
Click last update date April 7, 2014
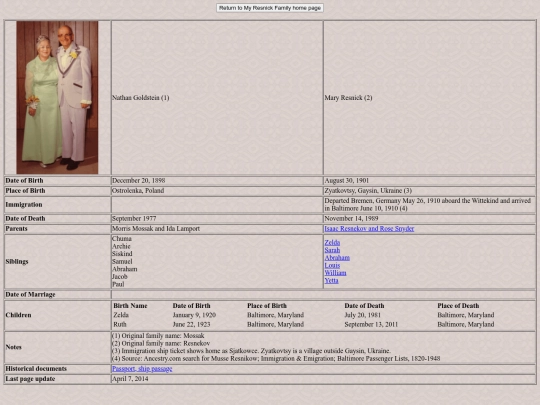[x=130, y=379]
